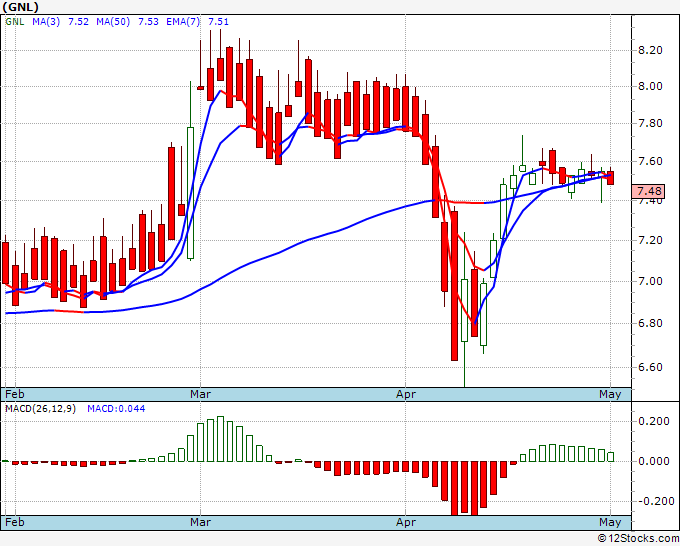
Task: Click the Feb label on price chart axis
Action: click(x=15, y=394)
